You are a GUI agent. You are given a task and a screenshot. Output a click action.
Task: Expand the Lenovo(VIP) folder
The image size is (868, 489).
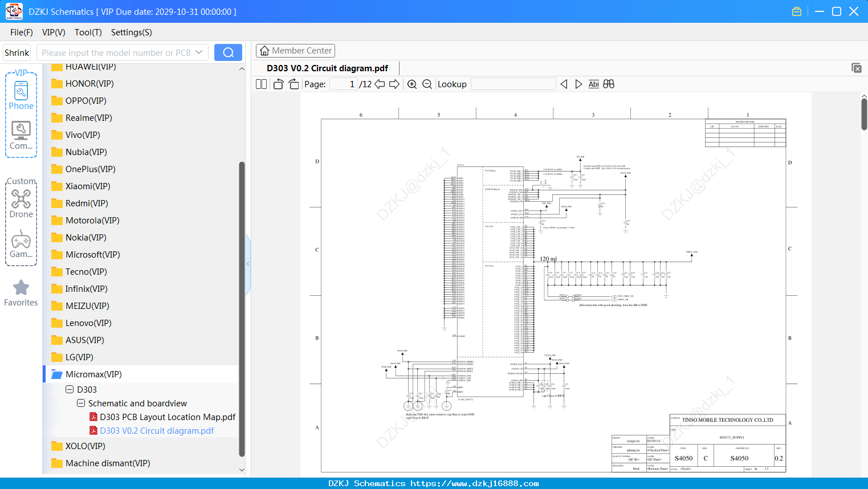pyautogui.click(x=81, y=323)
